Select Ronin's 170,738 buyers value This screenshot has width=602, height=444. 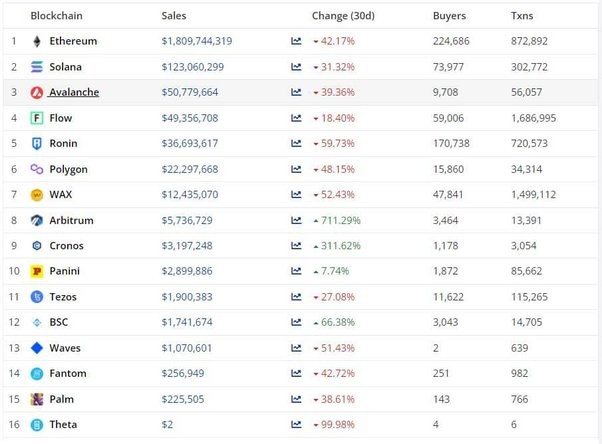pyautogui.click(x=451, y=143)
